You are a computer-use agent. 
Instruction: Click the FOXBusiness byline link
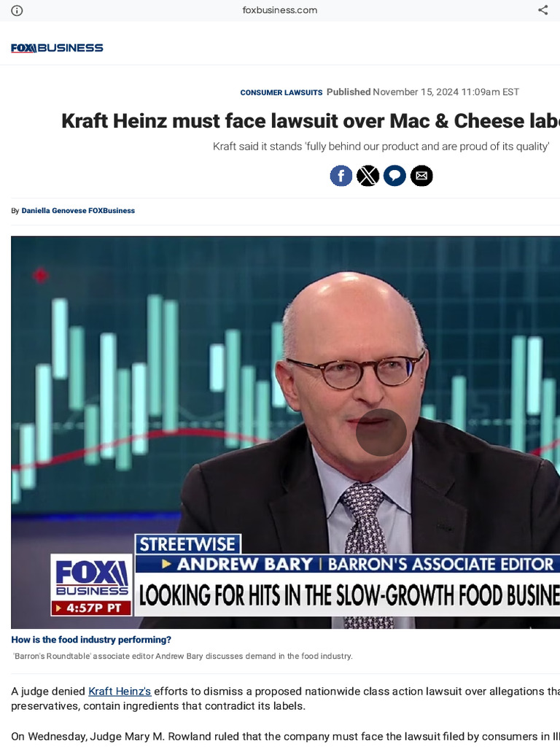pos(112,211)
